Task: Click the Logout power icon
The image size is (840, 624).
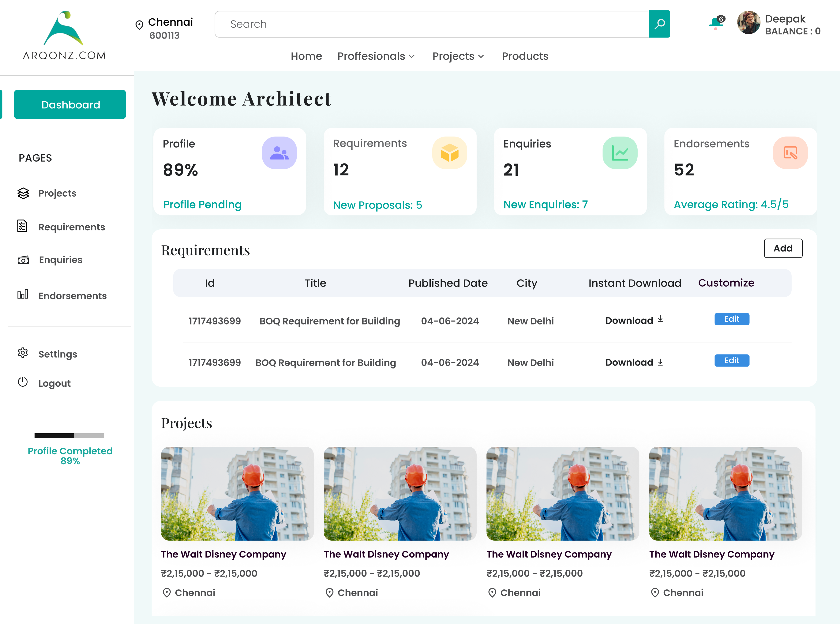Action: coord(23,382)
